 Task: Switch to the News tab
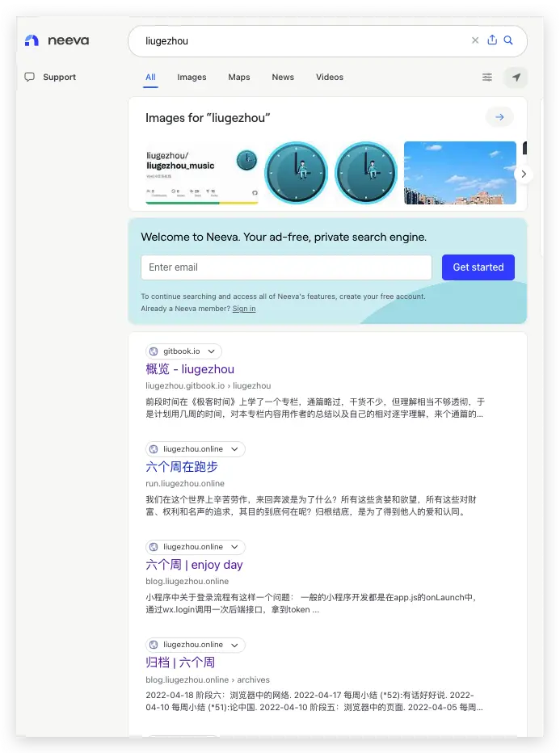(283, 77)
